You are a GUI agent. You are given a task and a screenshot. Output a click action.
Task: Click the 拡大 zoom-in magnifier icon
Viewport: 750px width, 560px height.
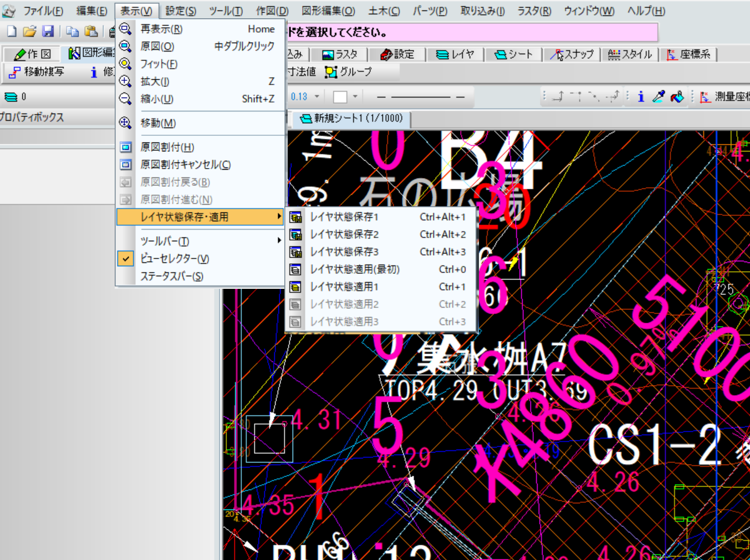[125, 82]
